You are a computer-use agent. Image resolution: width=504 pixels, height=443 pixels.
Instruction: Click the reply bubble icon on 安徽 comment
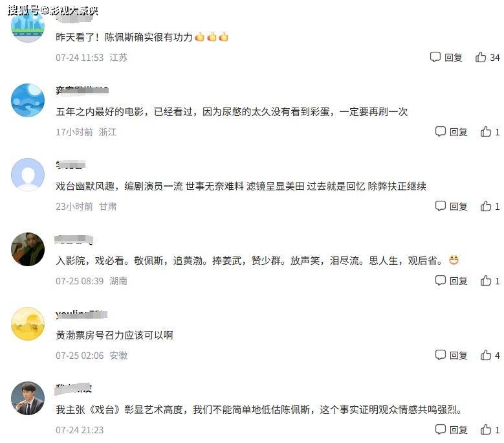click(440, 355)
